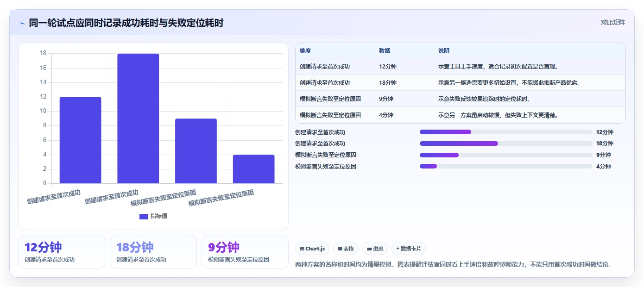The width and height of the screenshot is (644, 287).
Task: Select the 数据卡片 chip
Action: (409, 249)
